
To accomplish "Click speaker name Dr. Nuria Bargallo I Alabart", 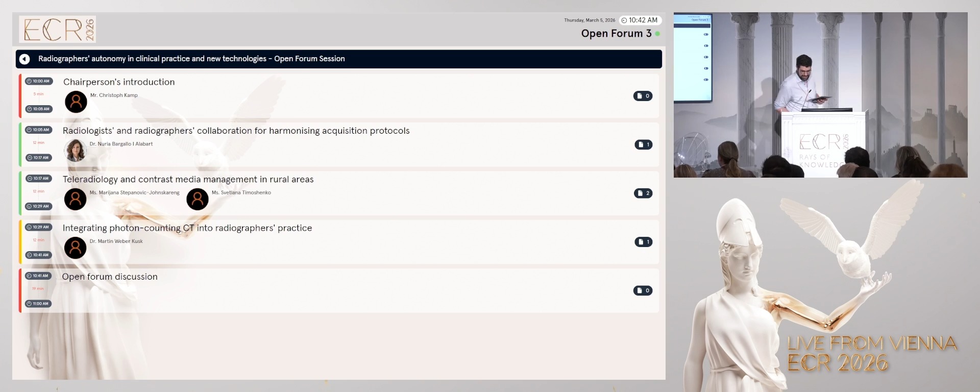I will pos(121,144).
